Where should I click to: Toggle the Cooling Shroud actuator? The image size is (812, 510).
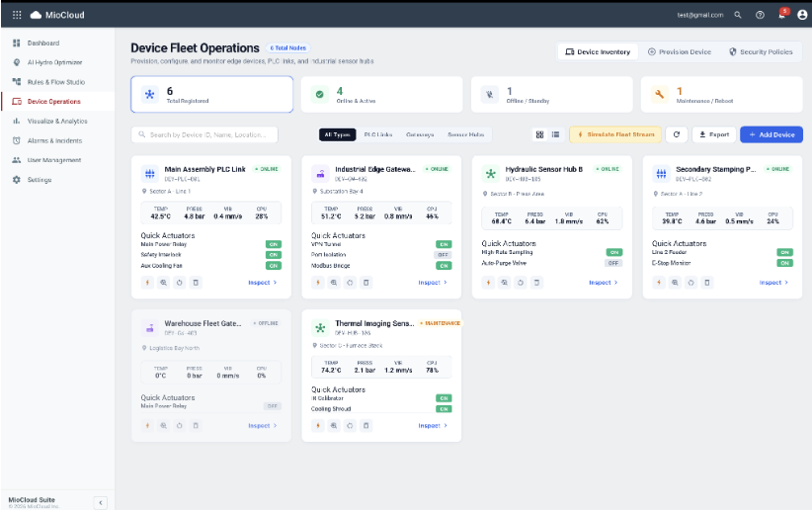[444, 409]
